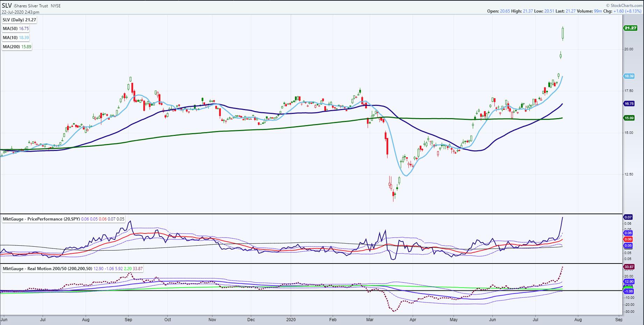Select the 2020 label on the time axis
644x325 pixels.
(291, 319)
